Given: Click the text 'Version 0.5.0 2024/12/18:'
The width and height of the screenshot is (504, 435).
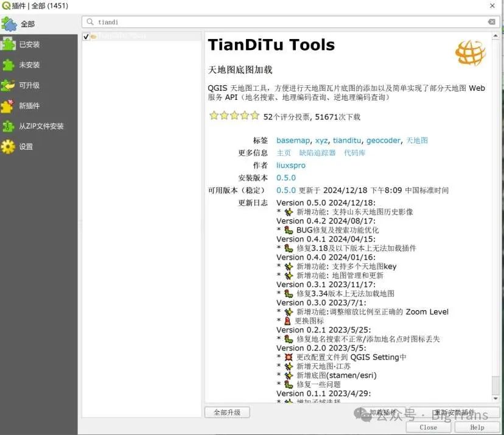Looking at the screenshot, I should [x=326, y=203].
